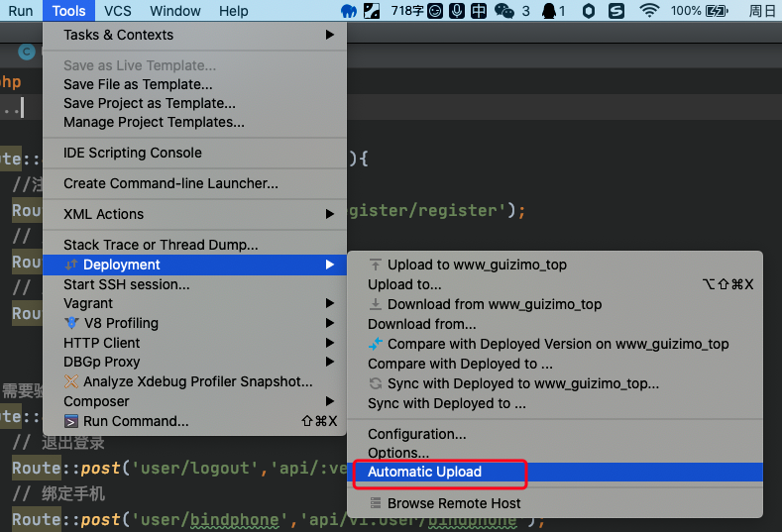Expand Tasks & Contexts submenu
This screenshot has height=532, width=782.
[x=195, y=35]
